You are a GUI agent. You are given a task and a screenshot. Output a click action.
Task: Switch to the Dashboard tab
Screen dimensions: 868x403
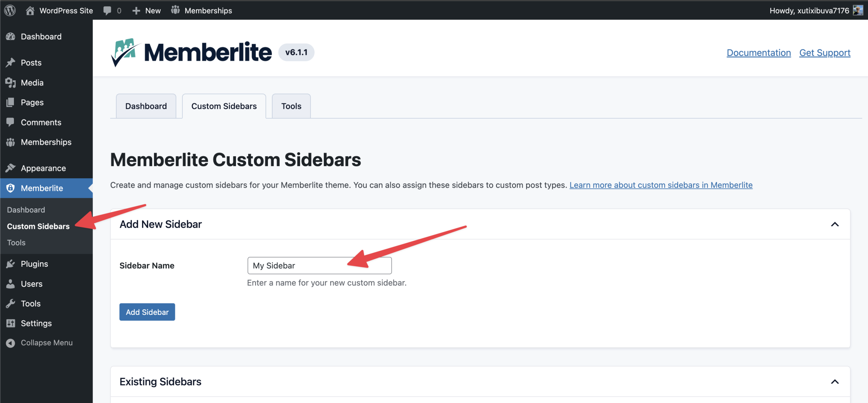pos(146,106)
